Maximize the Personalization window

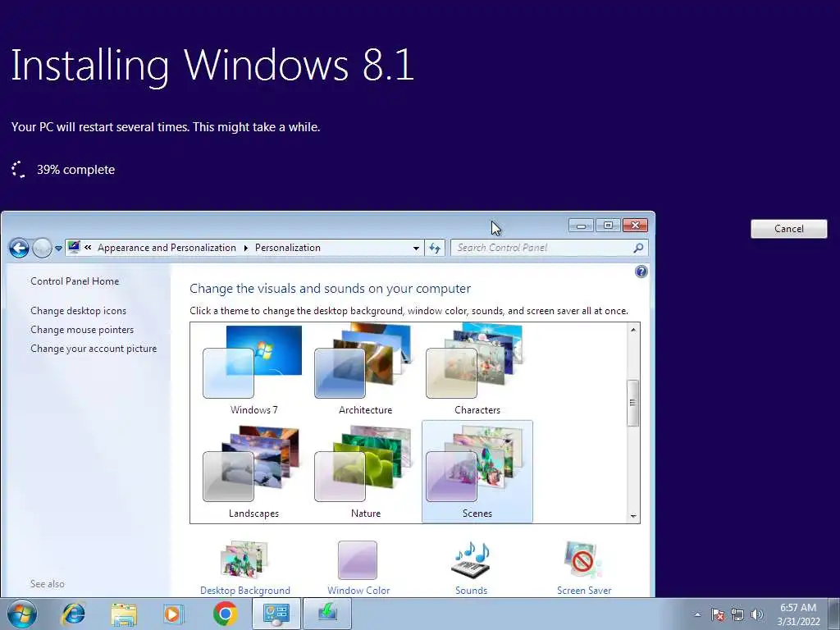tap(608, 226)
